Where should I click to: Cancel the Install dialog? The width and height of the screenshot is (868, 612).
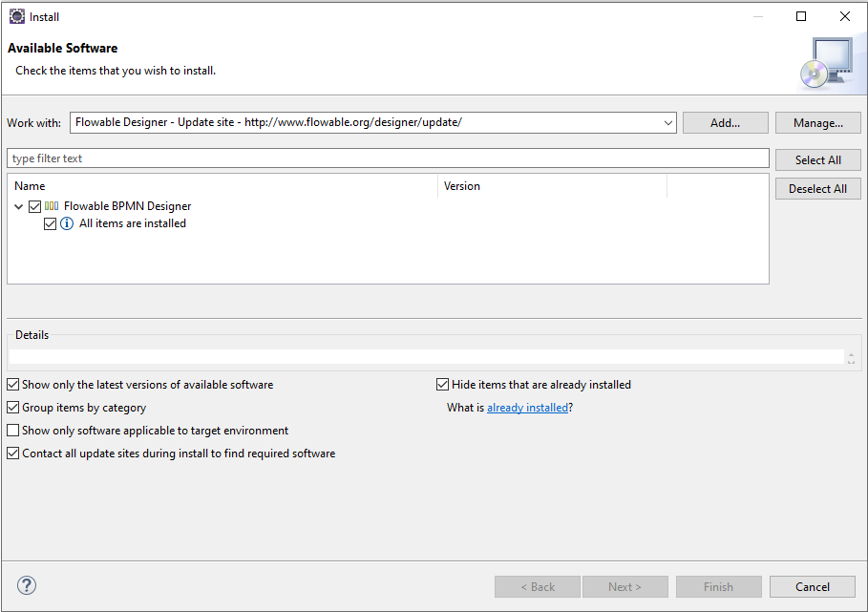[x=812, y=586]
